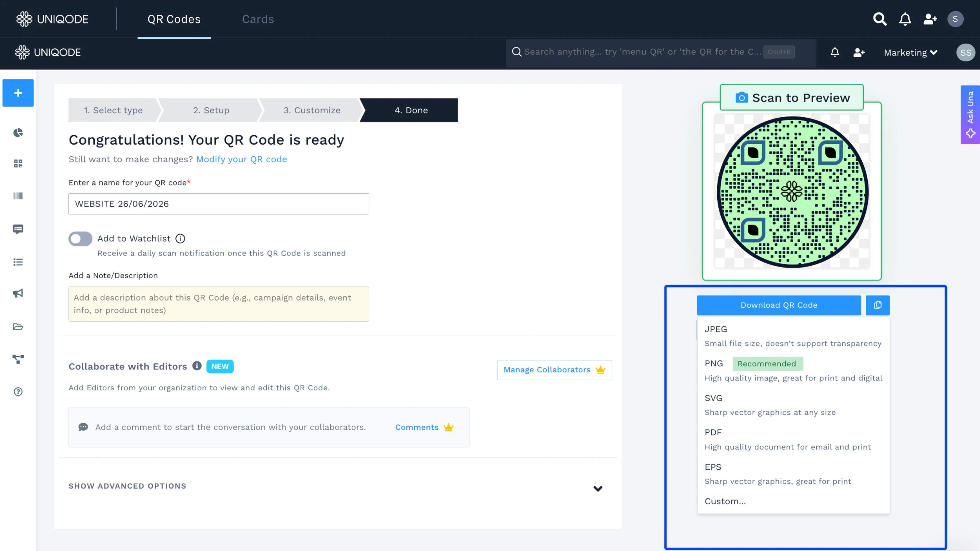
Task: Click info icon beside Collaborate with Editors
Action: [197, 366]
